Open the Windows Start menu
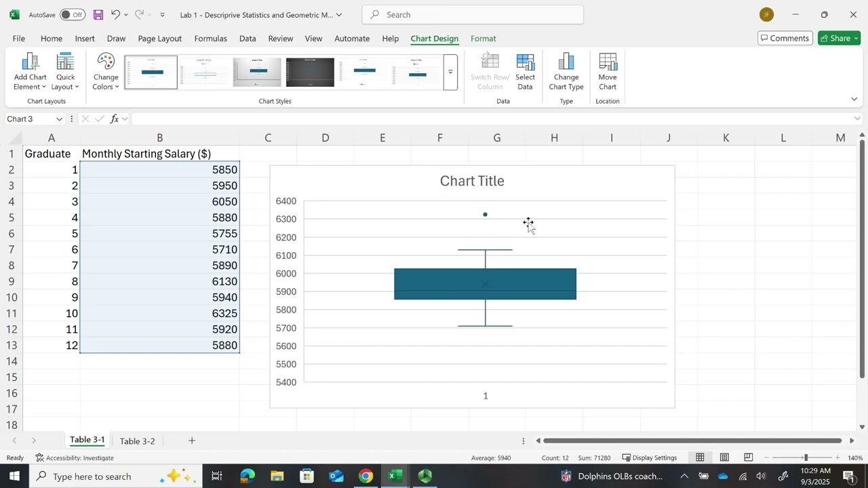 coord(14,476)
